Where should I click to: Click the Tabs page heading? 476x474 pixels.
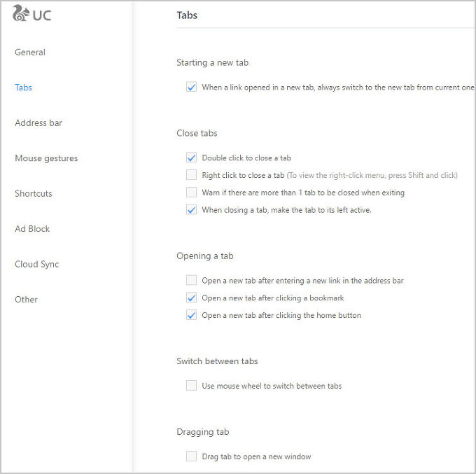pyautogui.click(x=187, y=15)
